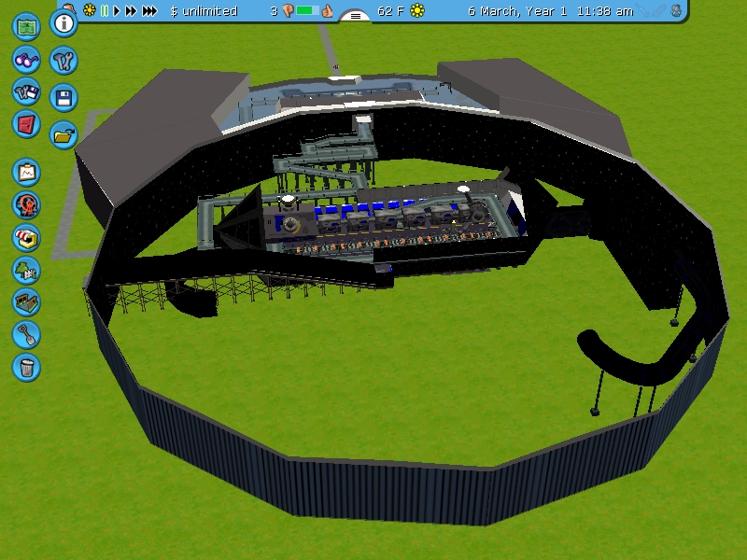
Task: Click the '6 March, Year 1' date
Action: 517,11
